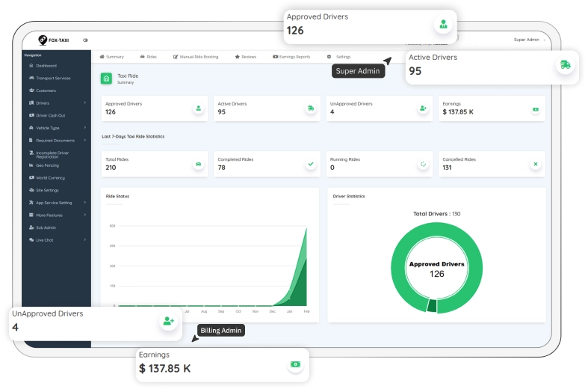Click the Cancelled Rides X icon
The image size is (588, 392).
(x=536, y=164)
